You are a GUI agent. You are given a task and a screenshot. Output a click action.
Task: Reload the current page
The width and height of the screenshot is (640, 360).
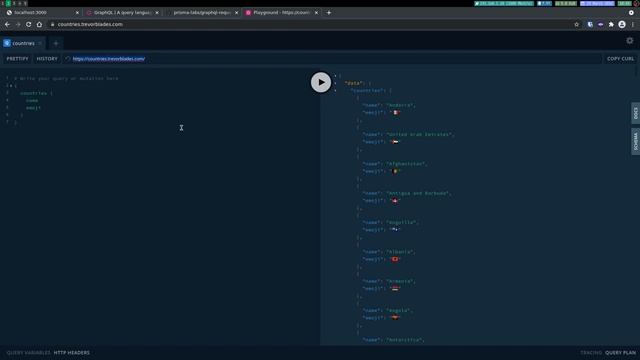tap(29, 24)
